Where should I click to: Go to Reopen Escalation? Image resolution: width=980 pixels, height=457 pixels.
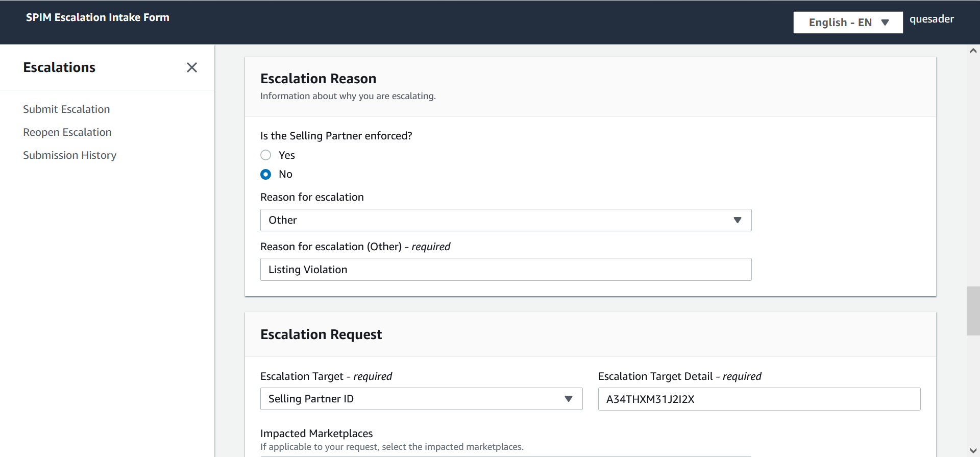(67, 132)
